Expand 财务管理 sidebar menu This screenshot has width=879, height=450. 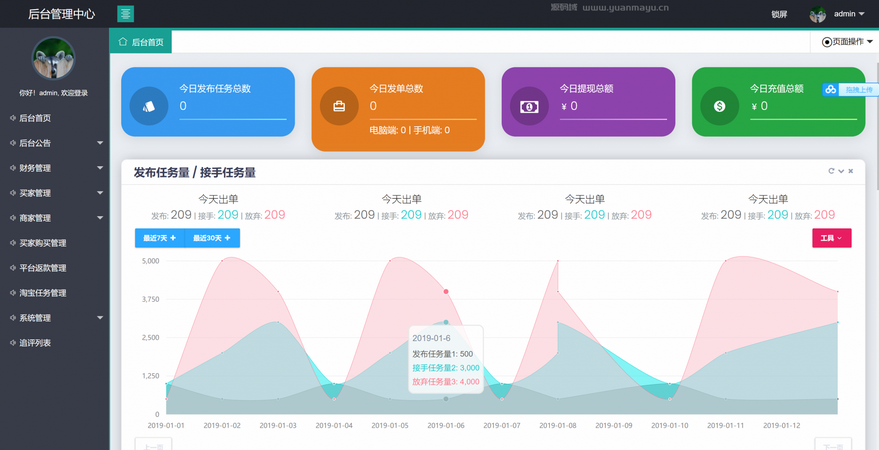tap(54, 168)
